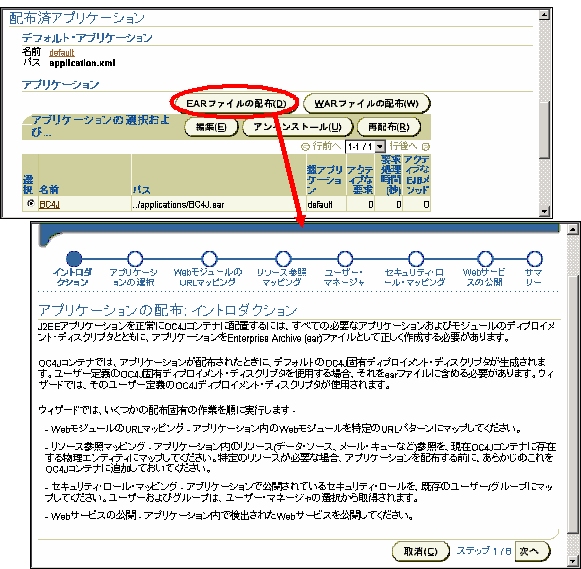Click the next rows arrow icon
Image resolution: width=581 pixels, height=569 pixels.
click(426, 147)
